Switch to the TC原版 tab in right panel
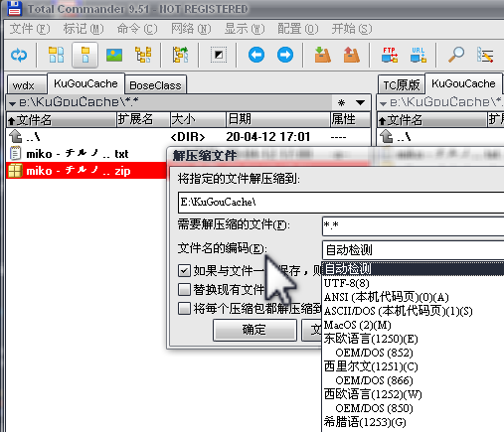The height and width of the screenshot is (432, 504). tap(402, 85)
